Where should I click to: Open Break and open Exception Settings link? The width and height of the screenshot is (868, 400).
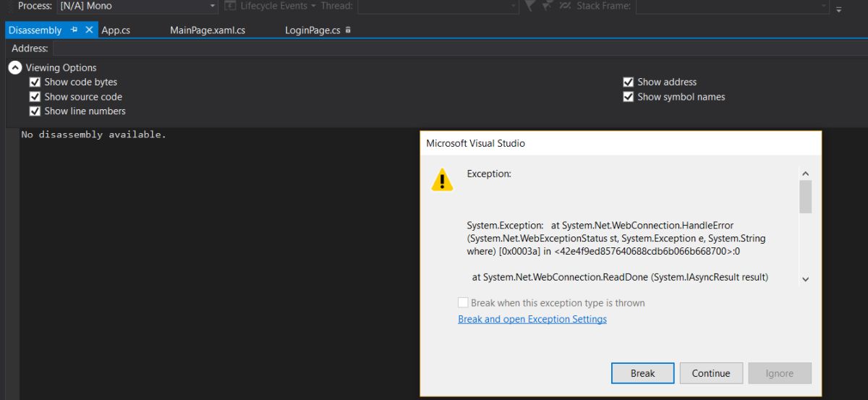pyautogui.click(x=532, y=319)
